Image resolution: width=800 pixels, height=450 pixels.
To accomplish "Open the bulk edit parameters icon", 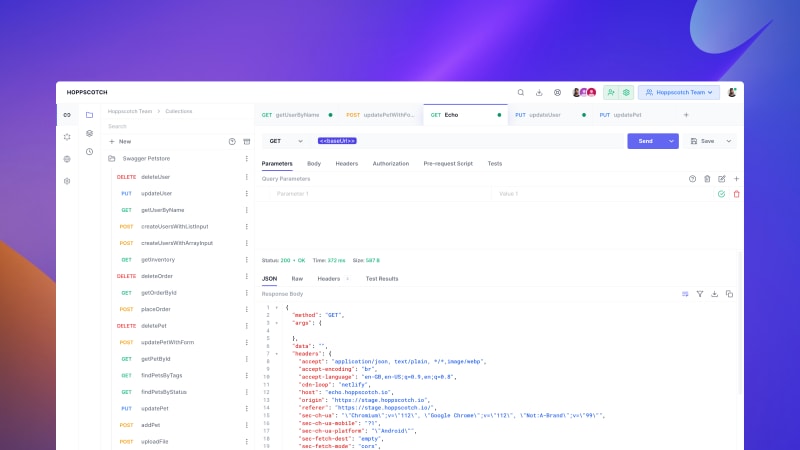I will coord(721,179).
